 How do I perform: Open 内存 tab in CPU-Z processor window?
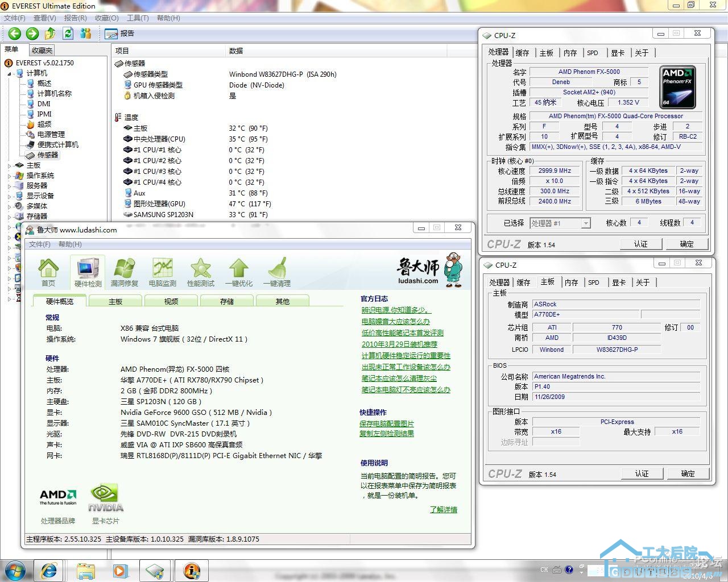(570, 53)
